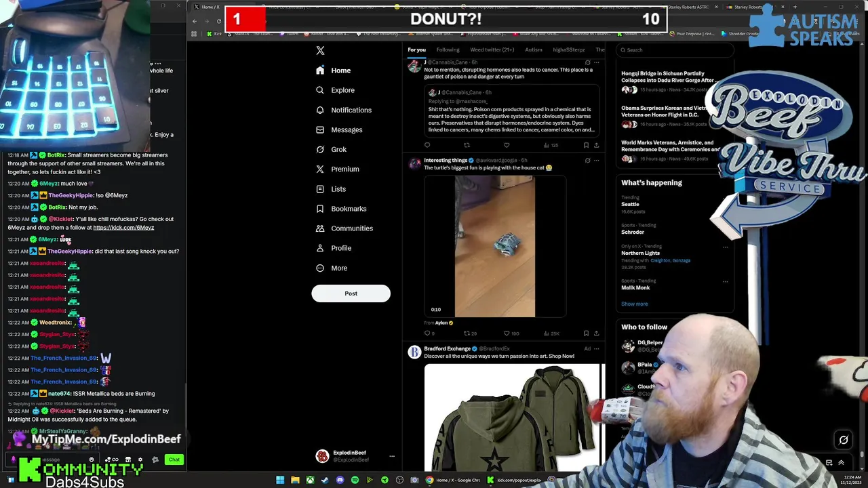Open the Malik Monk trending topic

[635, 287]
